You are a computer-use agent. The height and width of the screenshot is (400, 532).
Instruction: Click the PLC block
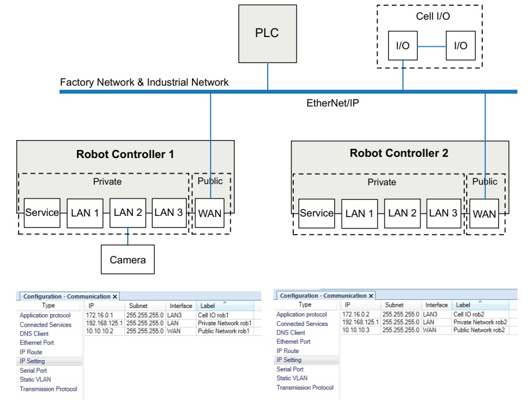click(267, 33)
